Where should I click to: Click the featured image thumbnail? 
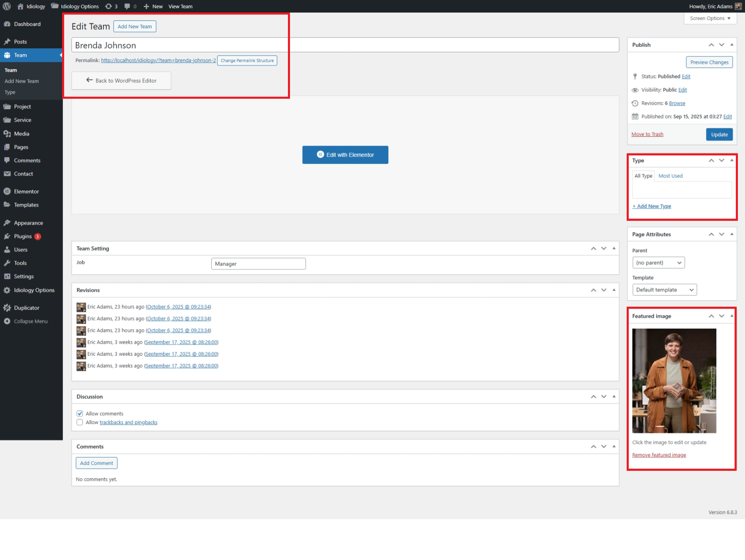674,381
